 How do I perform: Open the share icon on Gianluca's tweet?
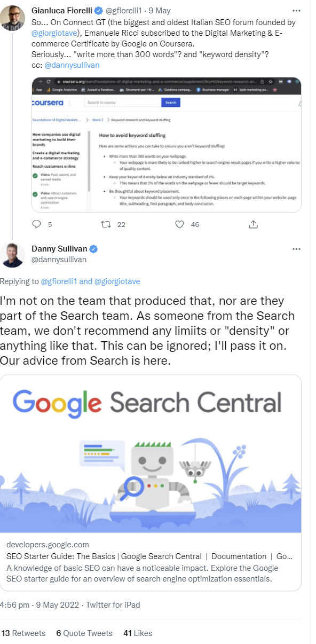coord(253,224)
